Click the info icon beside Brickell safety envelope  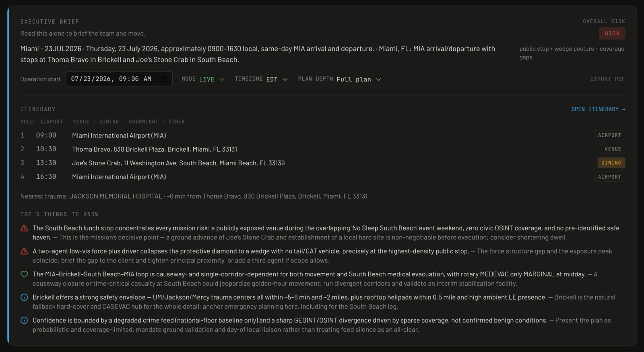24,297
